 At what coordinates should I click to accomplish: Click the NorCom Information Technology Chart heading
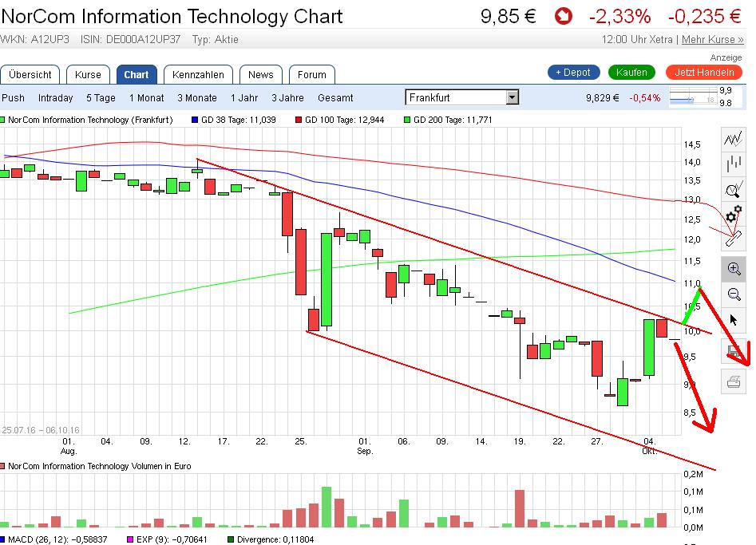(172, 17)
